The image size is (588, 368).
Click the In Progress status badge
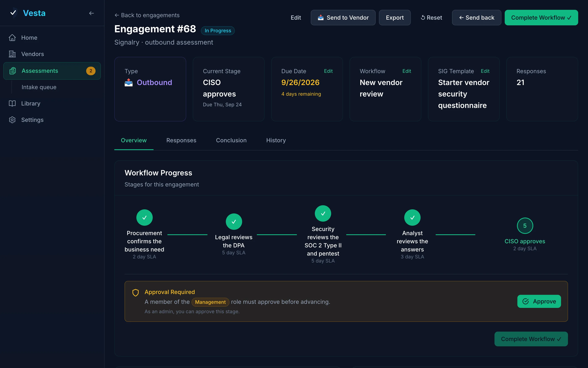[x=218, y=31]
